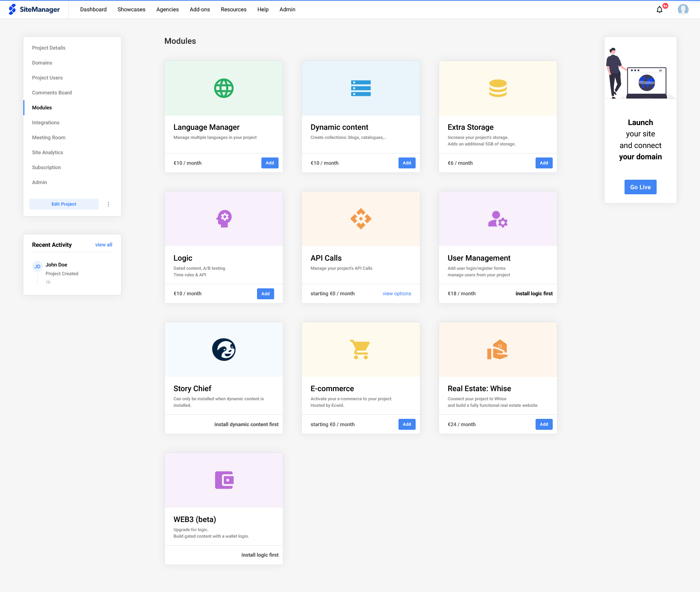Click the Real Estate Whise house icon

[498, 350]
